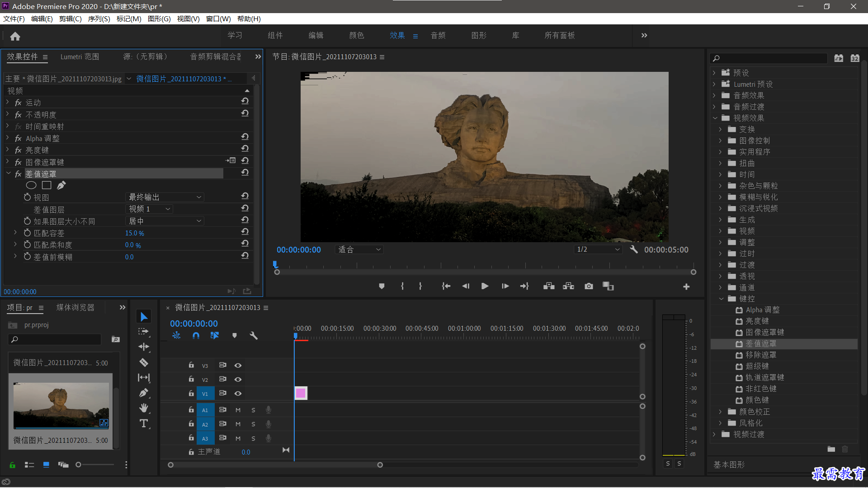This screenshot has height=488, width=868.
Task: Collapse the 键控 folder
Action: pos(721,299)
